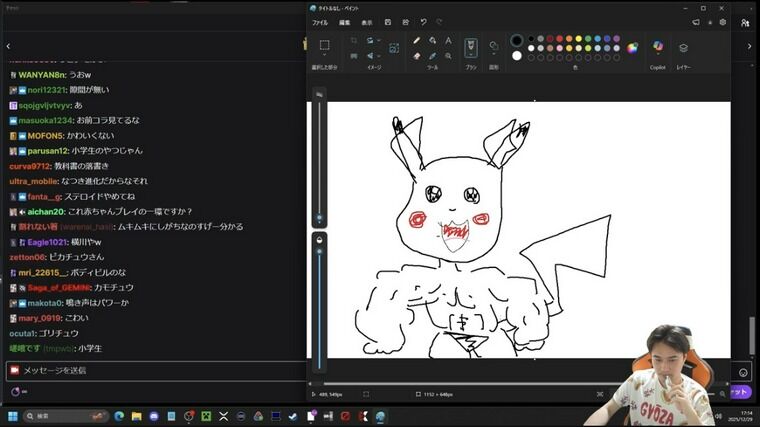Undo the last stroke in Paint

click(x=423, y=22)
